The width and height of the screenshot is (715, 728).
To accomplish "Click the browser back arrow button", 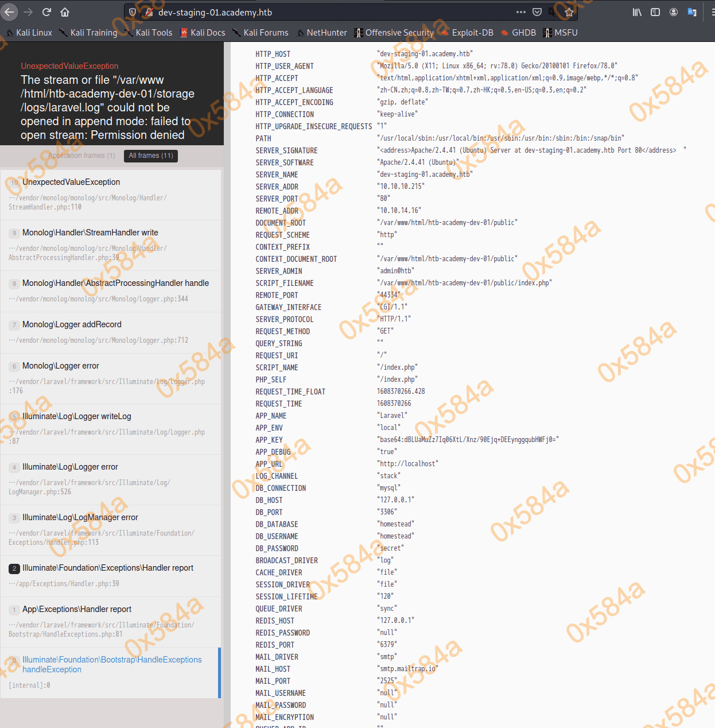I will pos(10,12).
